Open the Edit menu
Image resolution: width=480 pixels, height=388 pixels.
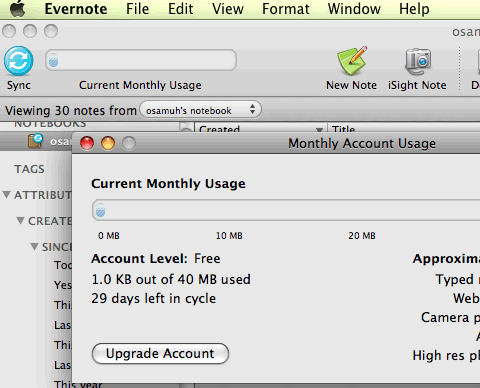(180, 9)
